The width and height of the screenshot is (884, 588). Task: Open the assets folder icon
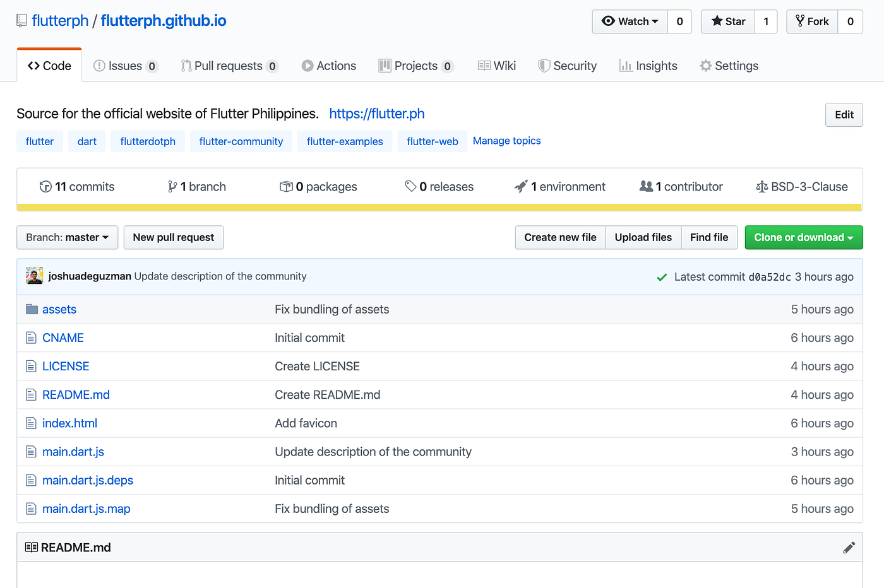pos(32,309)
